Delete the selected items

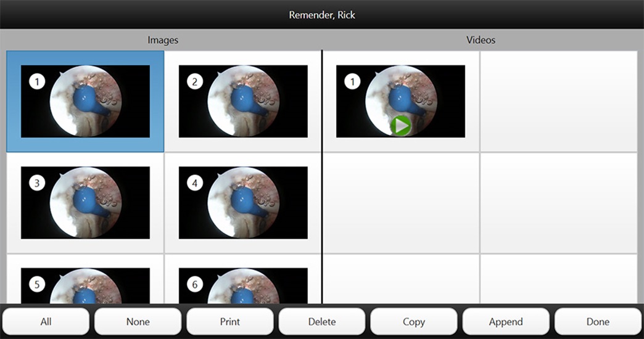(x=322, y=322)
